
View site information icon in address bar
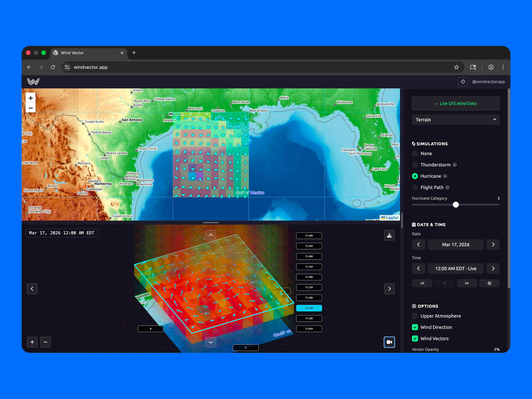(x=67, y=67)
